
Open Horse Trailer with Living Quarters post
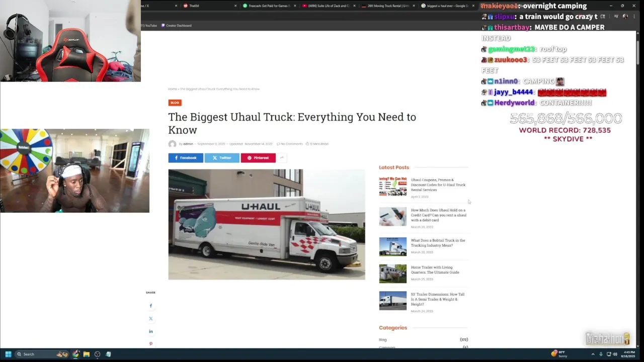[435, 270]
